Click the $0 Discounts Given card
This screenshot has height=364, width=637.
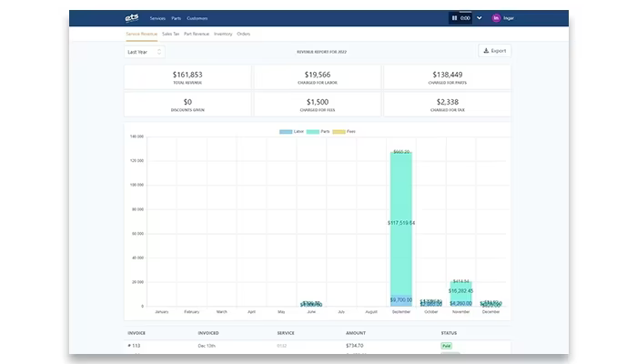tap(187, 105)
